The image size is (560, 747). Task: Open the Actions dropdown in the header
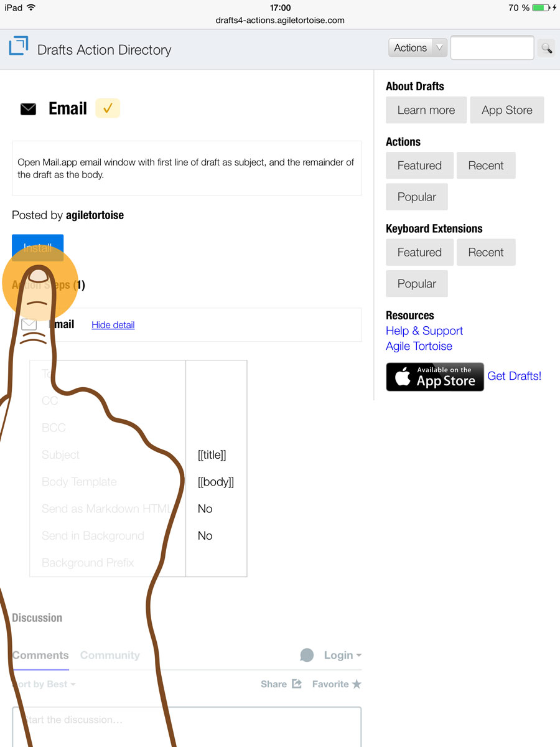tap(418, 48)
